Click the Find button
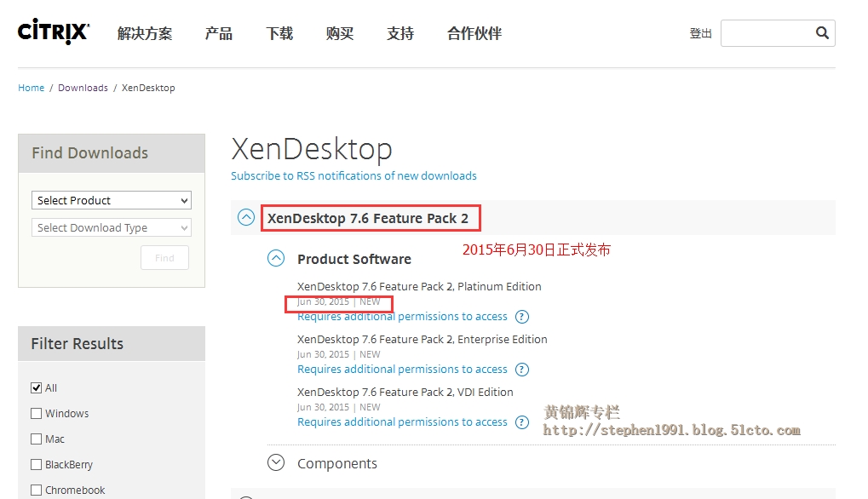The height and width of the screenshot is (499, 868). point(164,258)
